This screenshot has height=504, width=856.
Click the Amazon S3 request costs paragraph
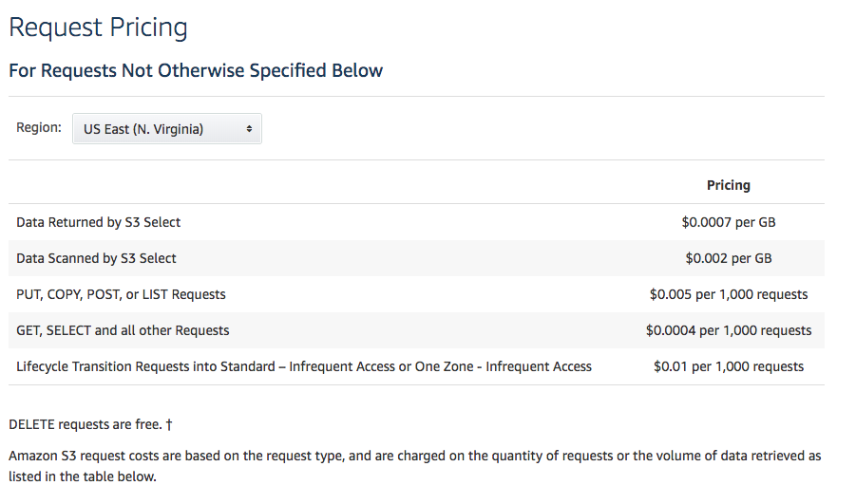(x=414, y=465)
